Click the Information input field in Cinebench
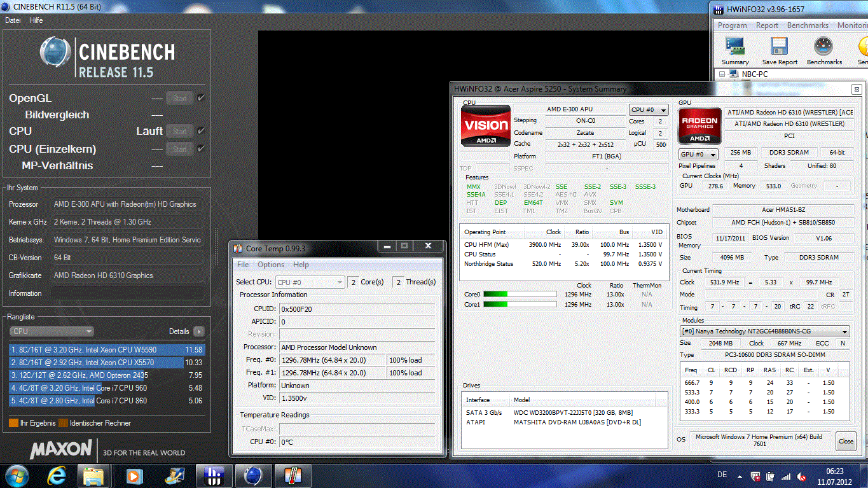Image resolution: width=868 pixels, height=488 pixels. click(x=128, y=293)
